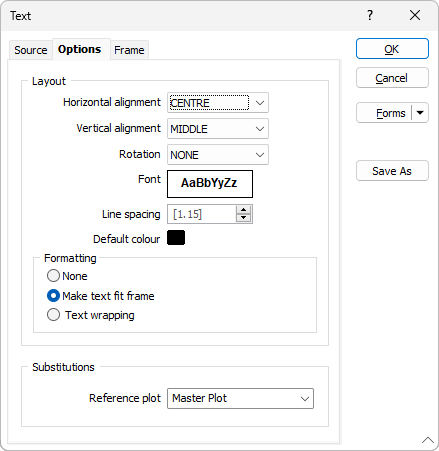Open the font preview AaBbYyZz box
The width and height of the screenshot is (439, 451).
pyautogui.click(x=210, y=184)
